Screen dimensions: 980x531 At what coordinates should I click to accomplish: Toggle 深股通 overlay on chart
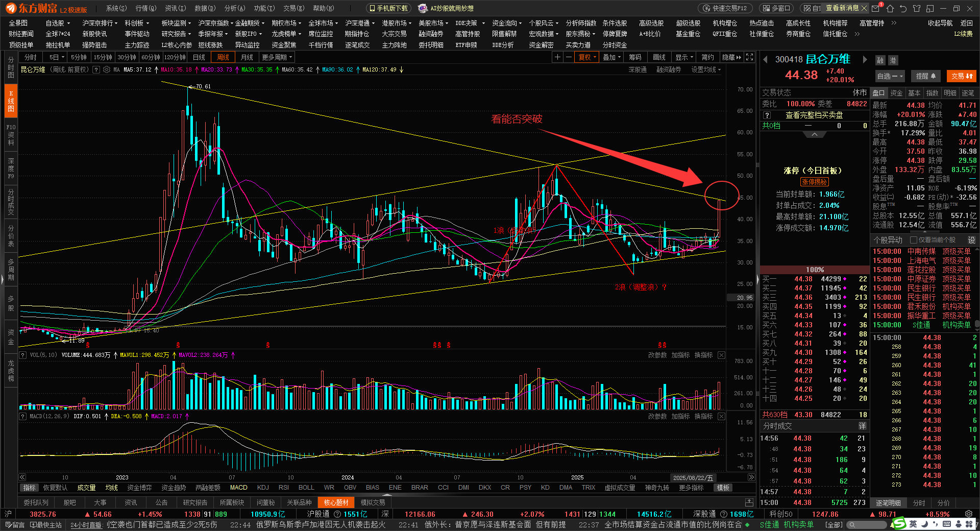(638, 70)
